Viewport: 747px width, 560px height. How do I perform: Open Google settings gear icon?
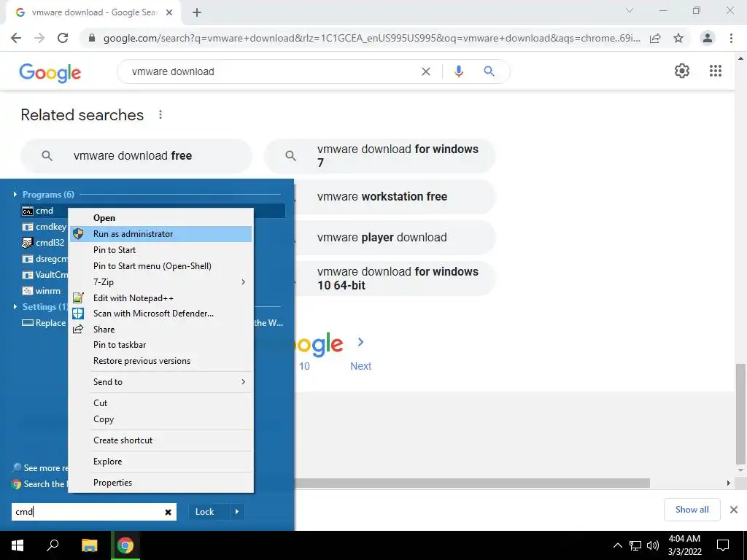[x=682, y=71]
